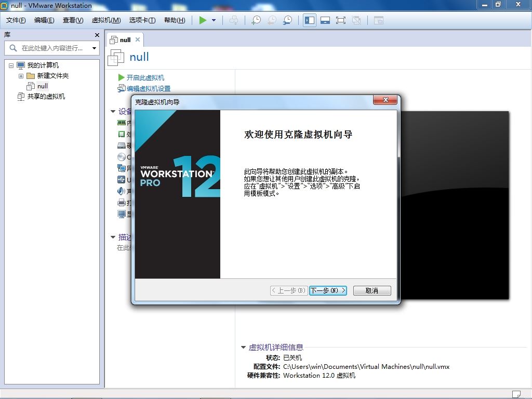Screen dimensions: 532x399
Task: Click 下一步(N) in clone wizard
Action: coord(328,290)
